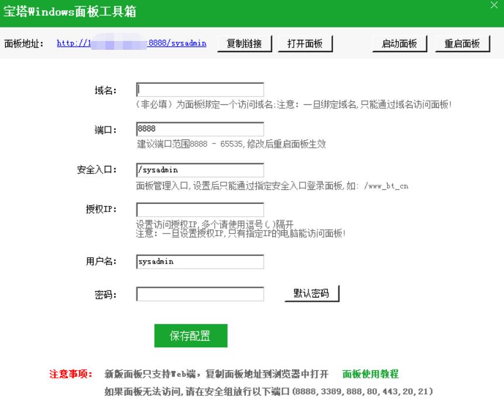This screenshot has width=504, height=420.
Task: Click the 面板地址: label
Action: pos(24,43)
